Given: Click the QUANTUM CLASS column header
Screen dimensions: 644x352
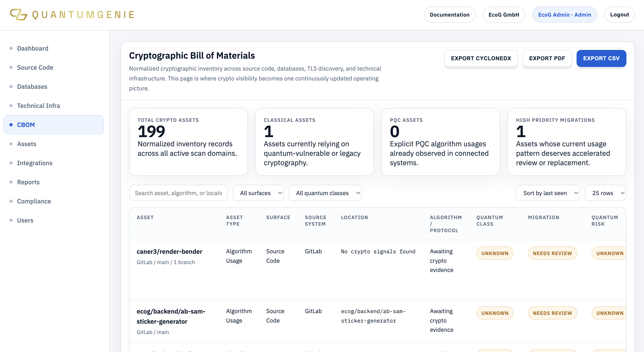Looking at the screenshot, I should [490, 221].
